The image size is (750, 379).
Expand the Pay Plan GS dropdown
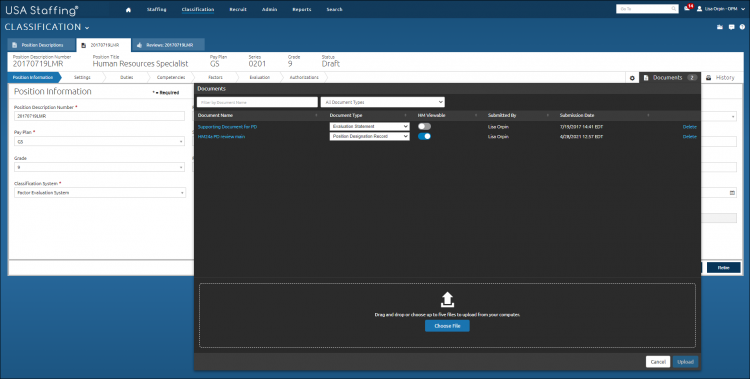click(x=99, y=142)
